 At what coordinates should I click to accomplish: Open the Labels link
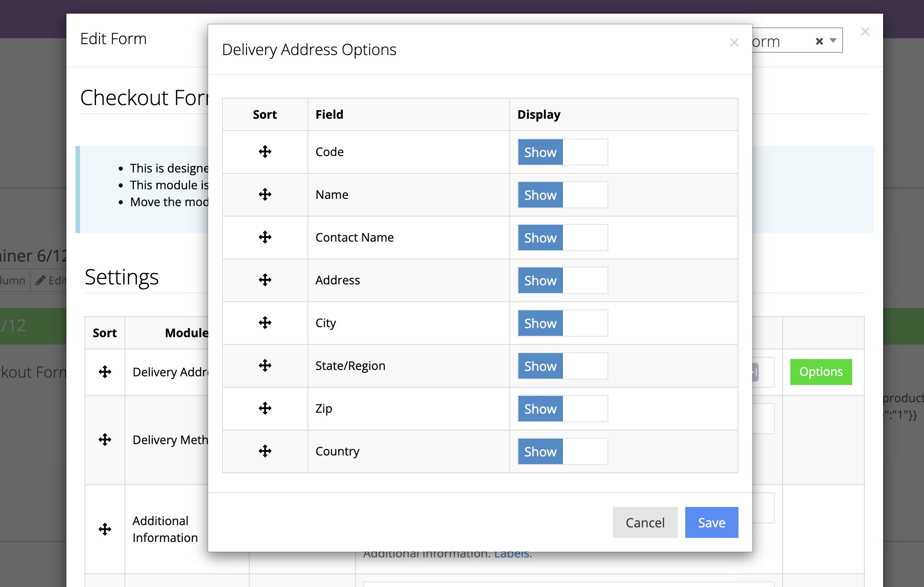512,554
